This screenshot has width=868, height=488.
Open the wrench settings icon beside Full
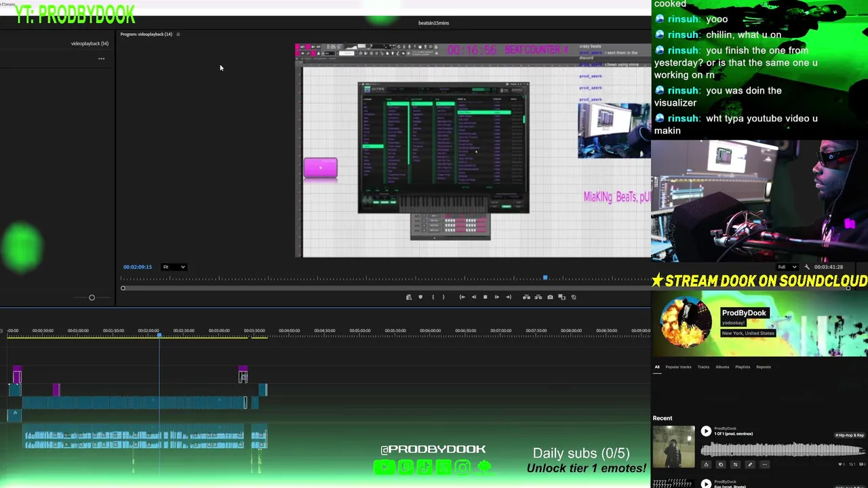[x=807, y=267]
